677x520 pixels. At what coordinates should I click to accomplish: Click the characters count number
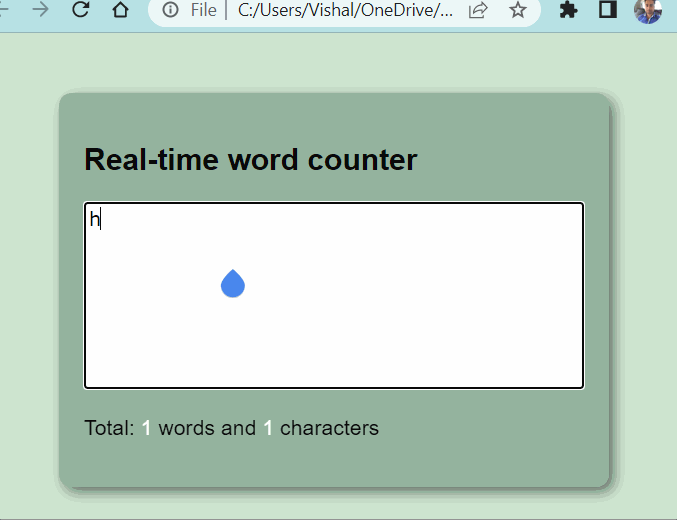(268, 428)
